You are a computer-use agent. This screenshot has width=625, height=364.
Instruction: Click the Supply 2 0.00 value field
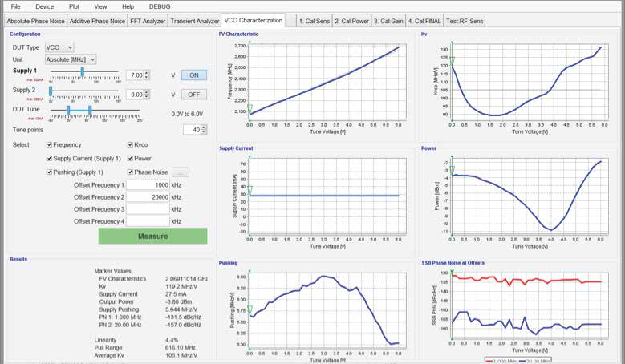[x=135, y=95]
